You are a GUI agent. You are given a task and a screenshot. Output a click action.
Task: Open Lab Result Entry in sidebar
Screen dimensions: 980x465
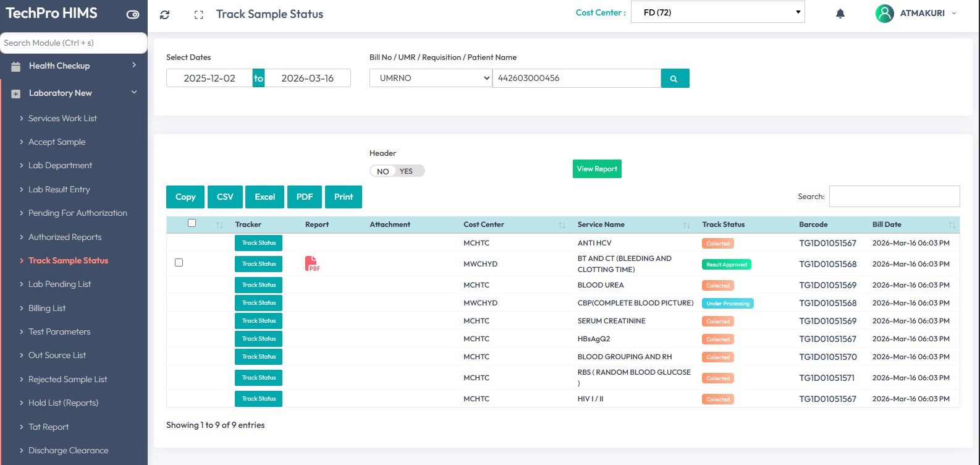point(59,189)
